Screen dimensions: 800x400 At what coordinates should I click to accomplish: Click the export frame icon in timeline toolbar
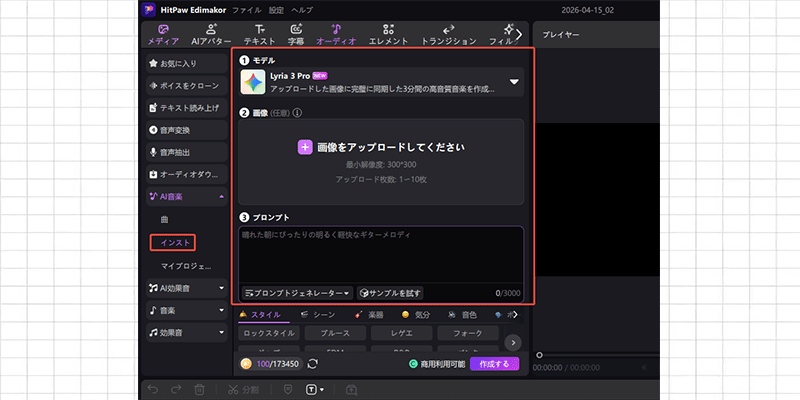[351, 390]
